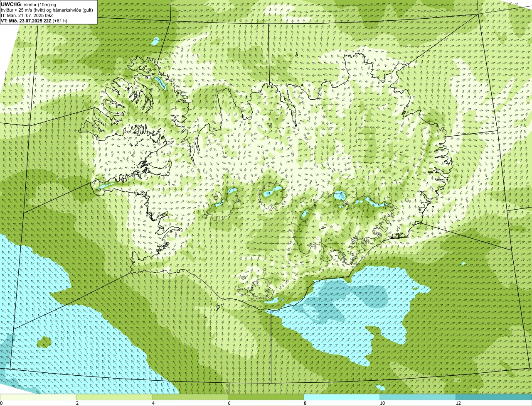Click the legend scale label "0"

pos(2,403)
